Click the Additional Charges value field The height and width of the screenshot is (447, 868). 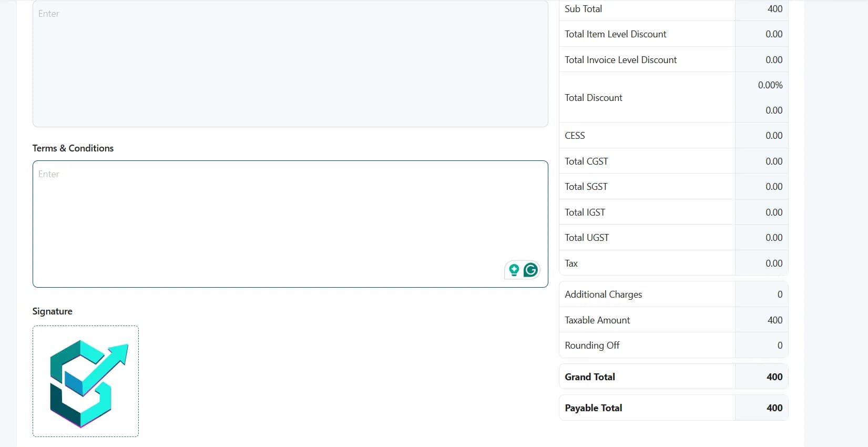[761, 294]
